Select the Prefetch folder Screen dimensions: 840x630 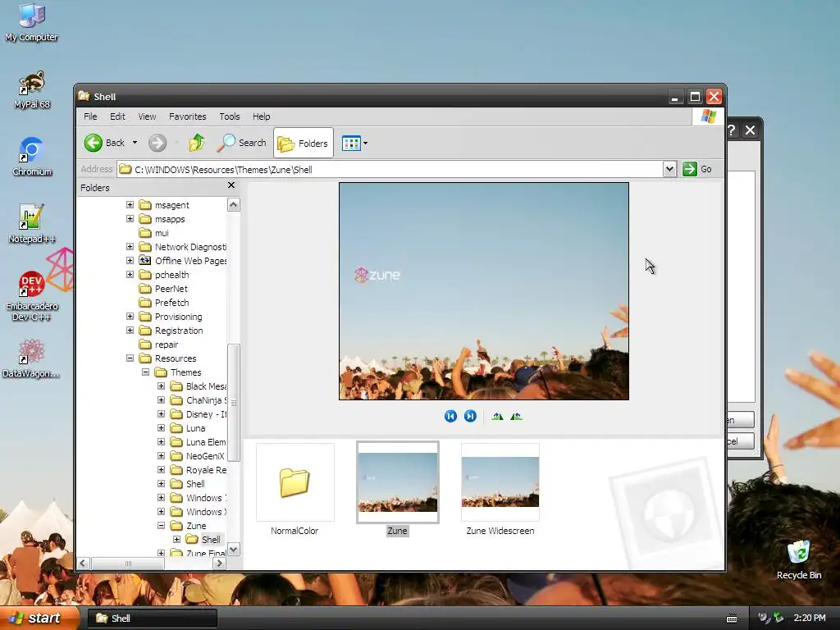pos(171,303)
